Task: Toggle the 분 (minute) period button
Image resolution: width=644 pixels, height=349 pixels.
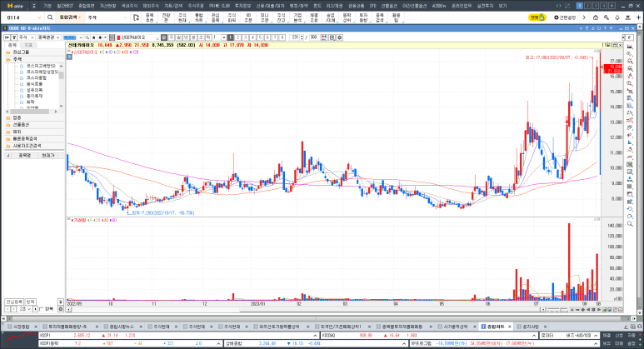Action: tap(193, 37)
